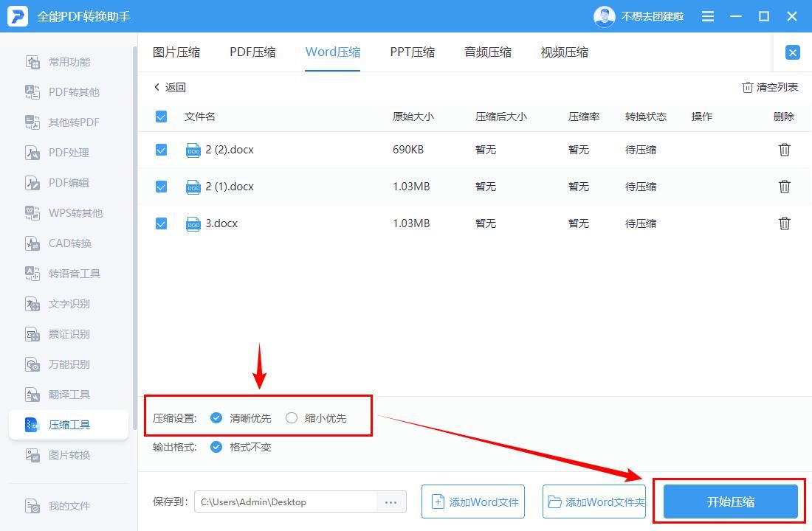Click the sidebar scrollbar
812x531 pixels.
(134, 238)
